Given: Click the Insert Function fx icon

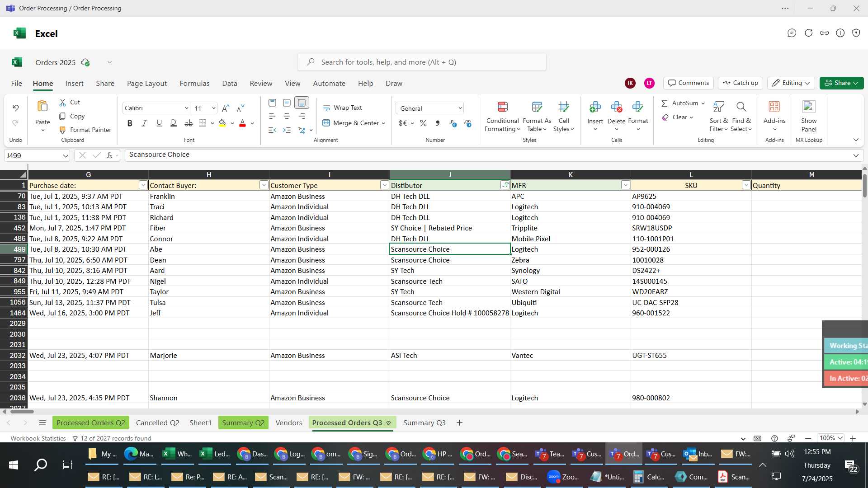Looking at the screenshot, I should point(109,155).
